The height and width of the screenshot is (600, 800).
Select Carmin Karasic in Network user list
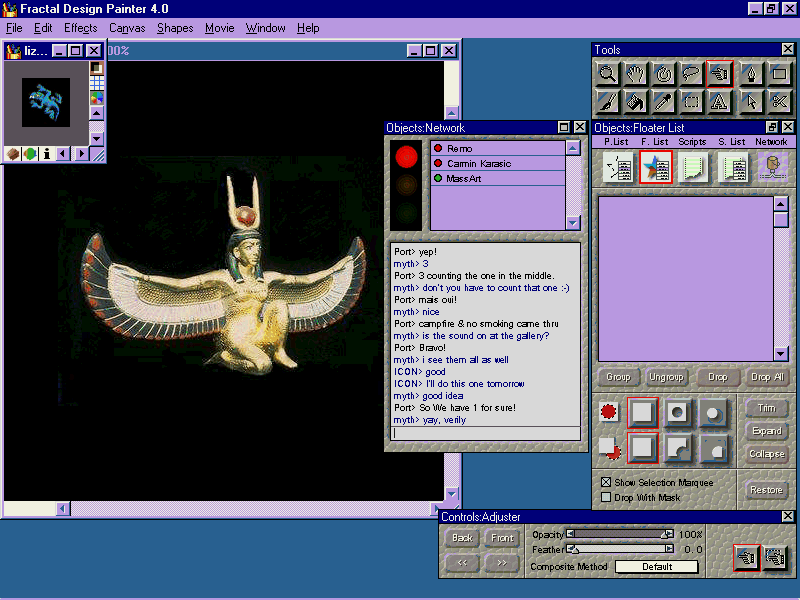498,163
